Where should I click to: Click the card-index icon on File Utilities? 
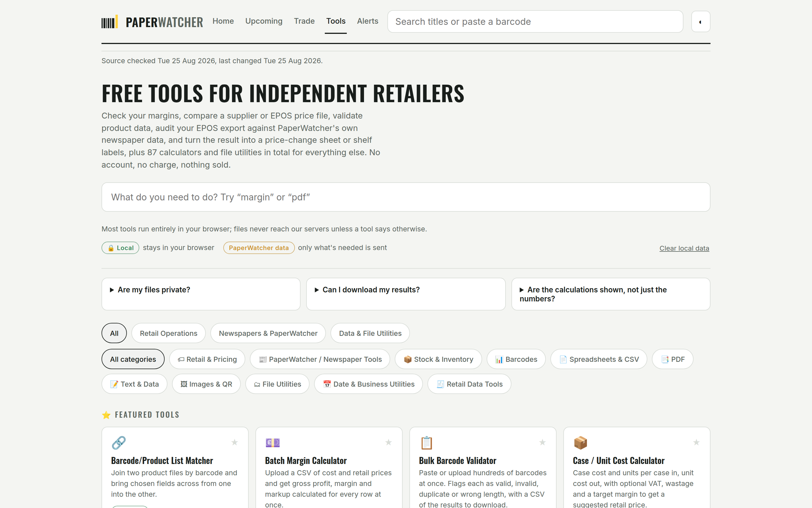(x=257, y=384)
